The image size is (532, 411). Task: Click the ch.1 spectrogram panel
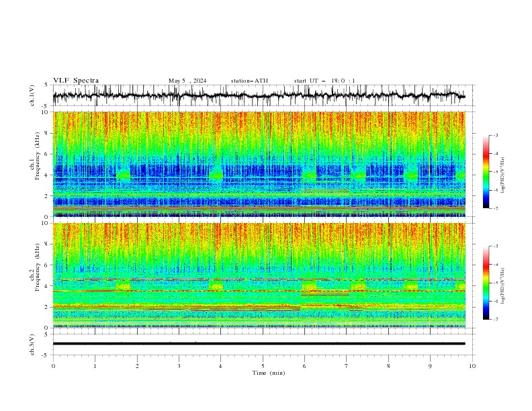click(263, 164)
